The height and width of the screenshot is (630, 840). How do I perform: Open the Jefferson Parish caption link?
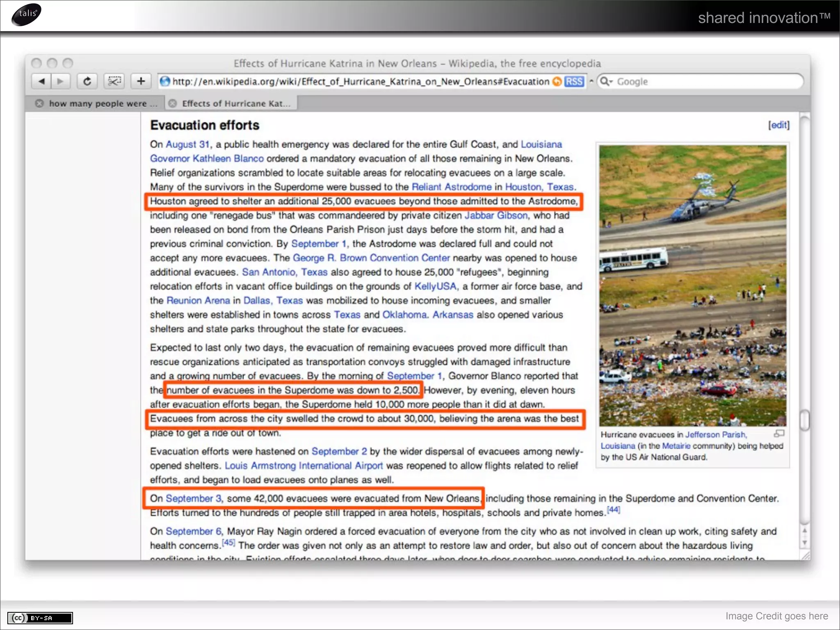716,435
